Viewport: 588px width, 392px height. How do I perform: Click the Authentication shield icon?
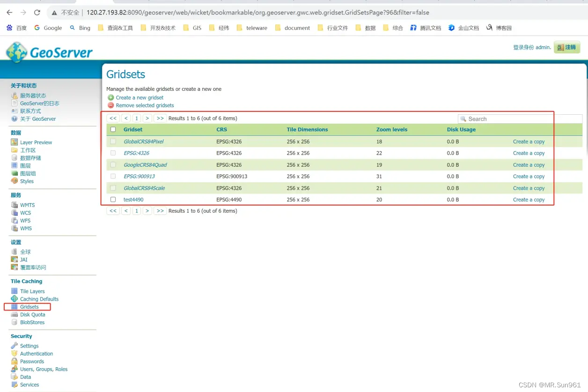(x=15, y=354)
